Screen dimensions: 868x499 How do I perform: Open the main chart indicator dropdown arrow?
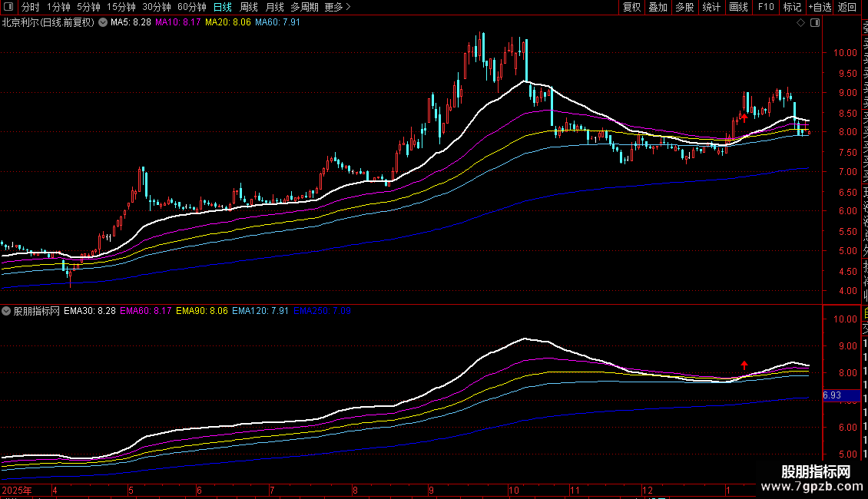point(103,23)
